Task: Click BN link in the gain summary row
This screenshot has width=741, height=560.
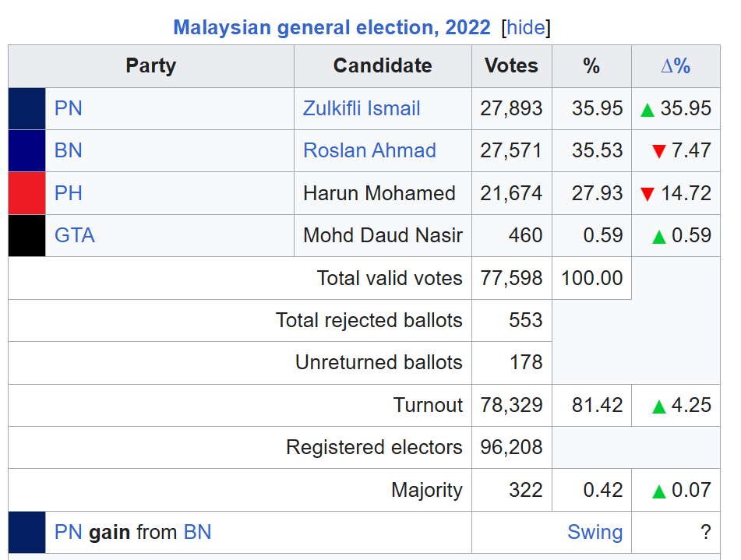Action: point(198,532)
